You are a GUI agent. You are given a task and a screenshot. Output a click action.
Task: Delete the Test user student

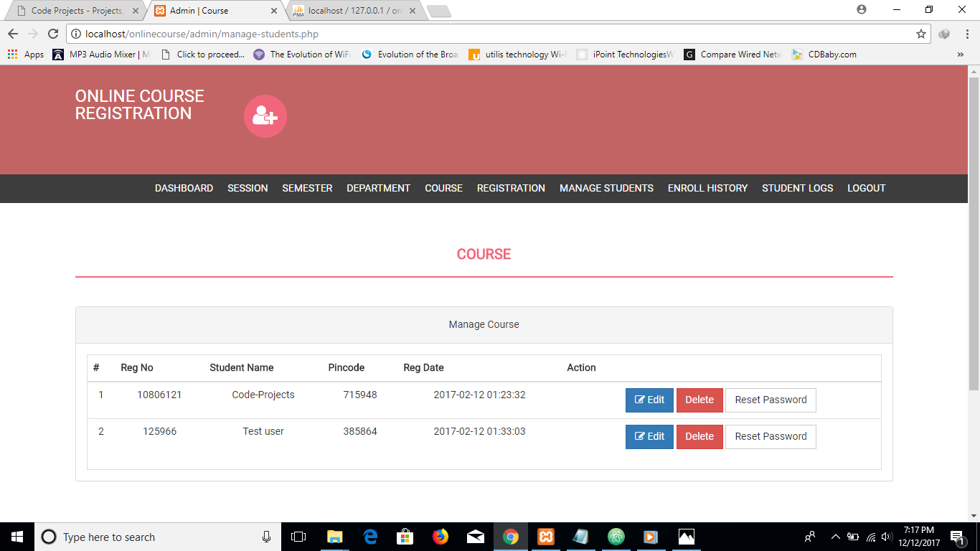click(x=699, y=436)
